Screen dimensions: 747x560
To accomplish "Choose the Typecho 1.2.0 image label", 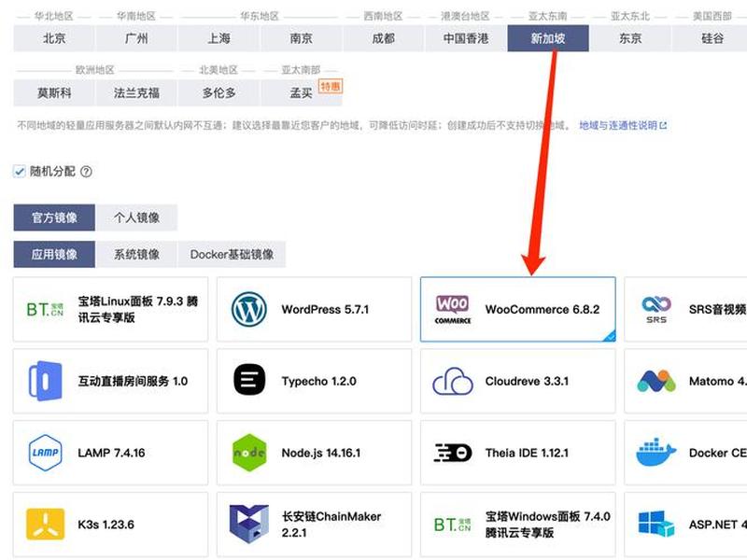I will tap(318, 381).
